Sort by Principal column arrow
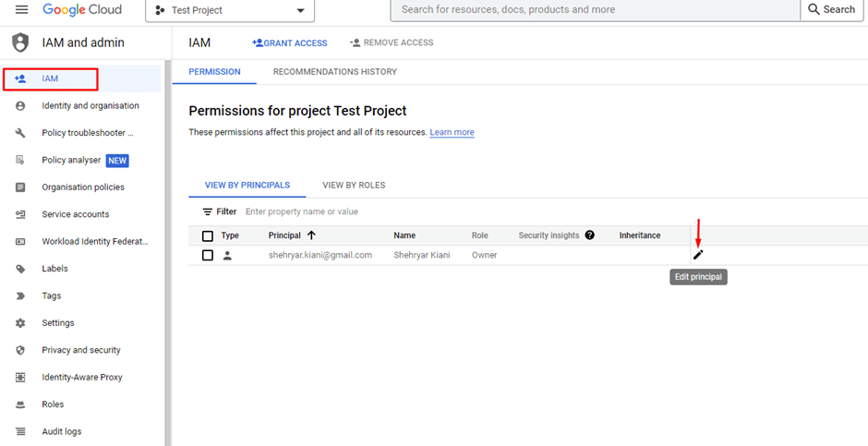868x446 pixels. point(311,235)
